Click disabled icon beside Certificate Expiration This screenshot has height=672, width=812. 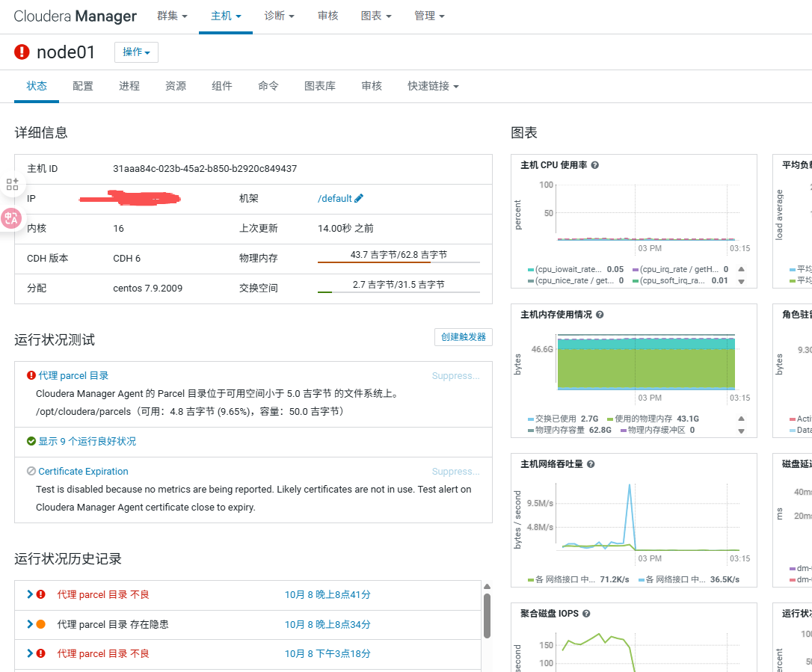(31, 471)
